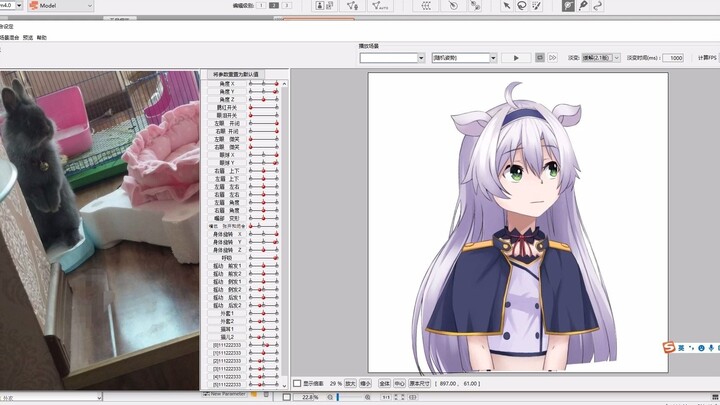Click the zoom-in magnifier in bottom bar
The width and height of the screenshot is (720, 405).
coord(367,397)
